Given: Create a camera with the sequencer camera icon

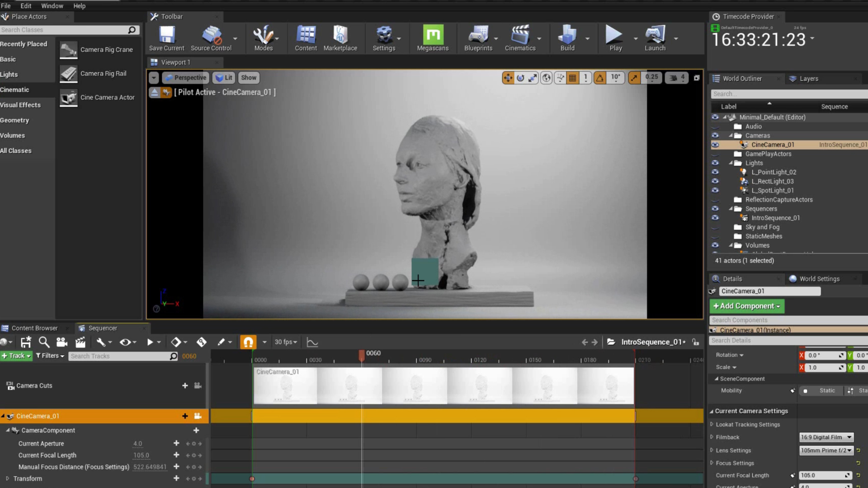Looking at the screenshot, I should [62, 342].
